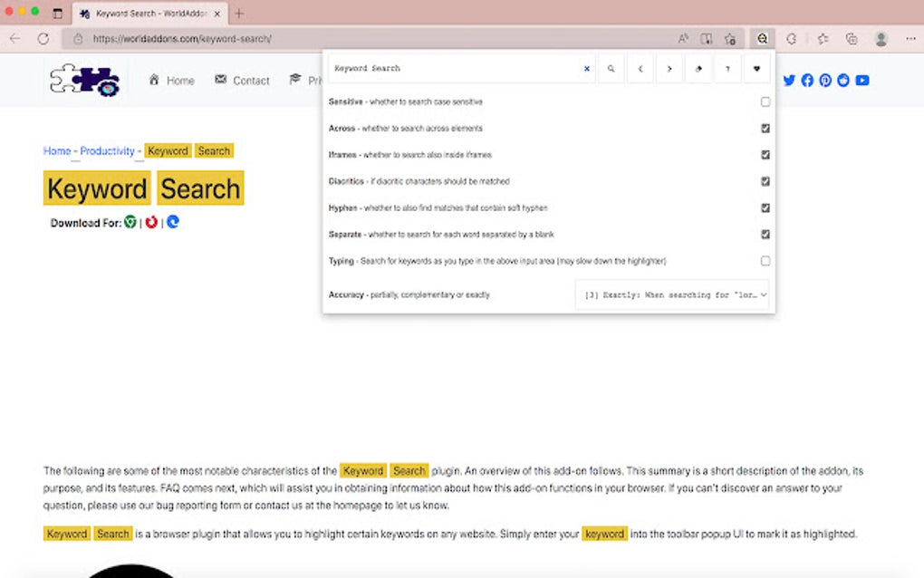Download for Opera via red icon
The height and width of the screenshot is (578, 924).
[151, 222]
